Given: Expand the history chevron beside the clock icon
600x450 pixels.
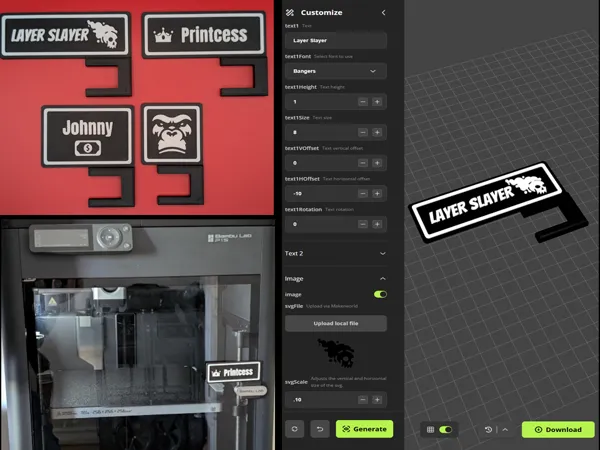Looking at the screenshot, I should [505, 430].
